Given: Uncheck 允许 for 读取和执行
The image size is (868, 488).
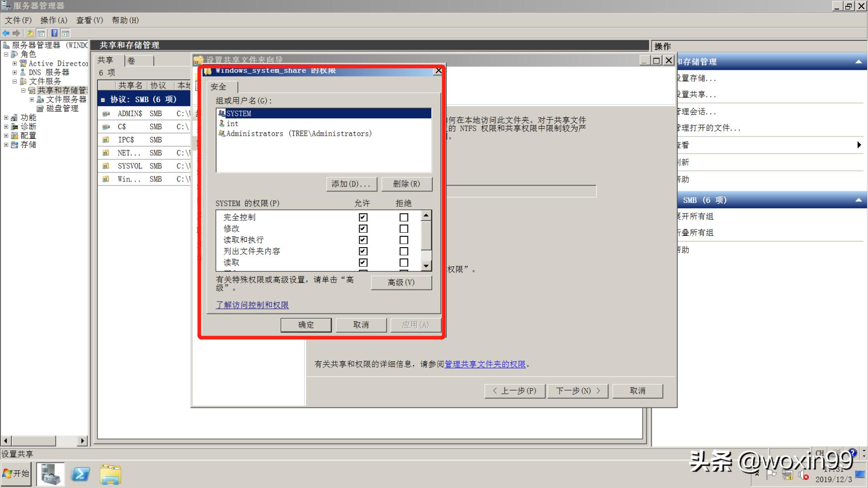Looking at the screenshot, I should pos(362,240).
